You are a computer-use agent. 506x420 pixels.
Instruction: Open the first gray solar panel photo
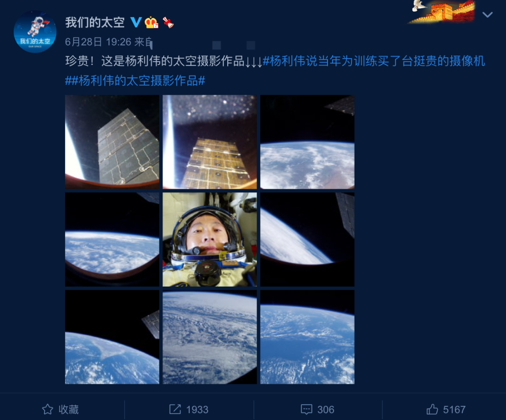pos(112,142)
